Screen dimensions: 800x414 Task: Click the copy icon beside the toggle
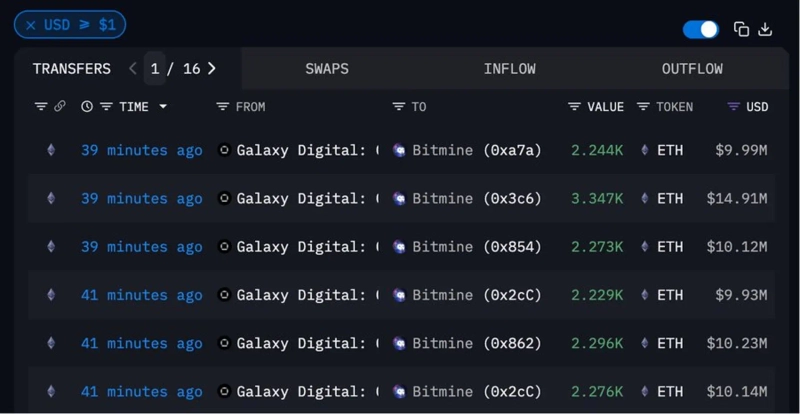tap(741, 29)
